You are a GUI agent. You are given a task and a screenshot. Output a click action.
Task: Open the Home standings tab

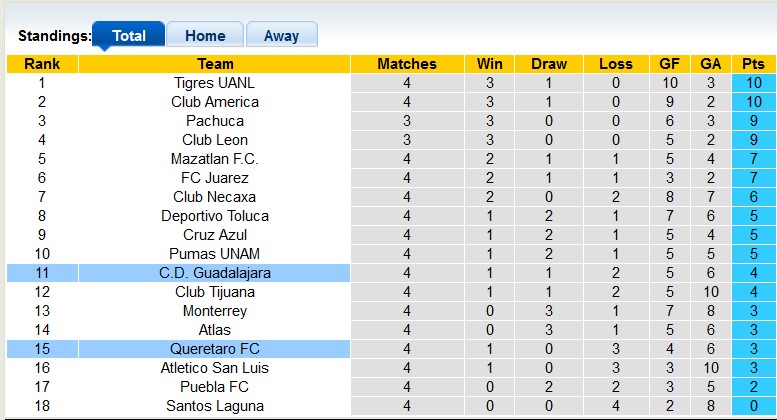click(x=205, y=36)
